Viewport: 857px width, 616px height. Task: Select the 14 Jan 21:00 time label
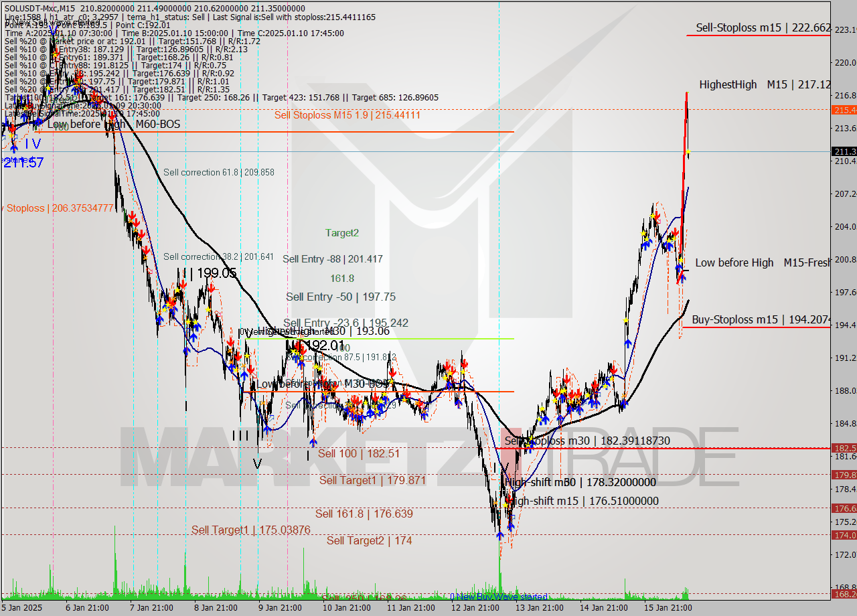click(x=603, y=608)
